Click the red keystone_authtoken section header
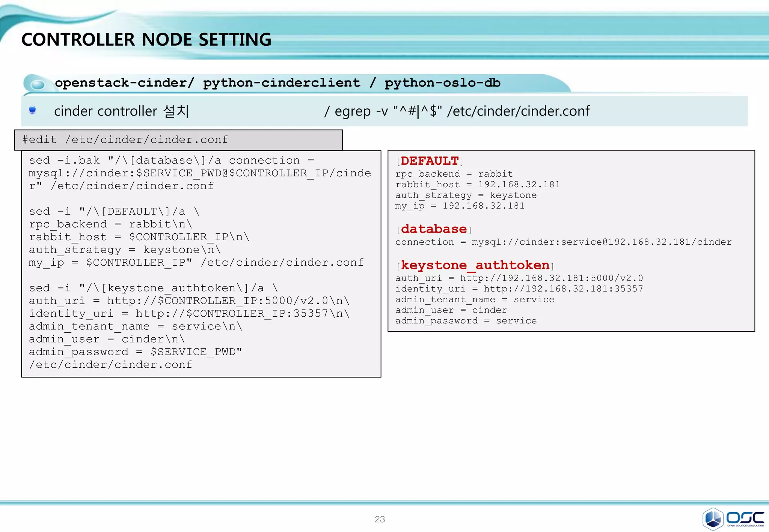 [x=475, y=265]
